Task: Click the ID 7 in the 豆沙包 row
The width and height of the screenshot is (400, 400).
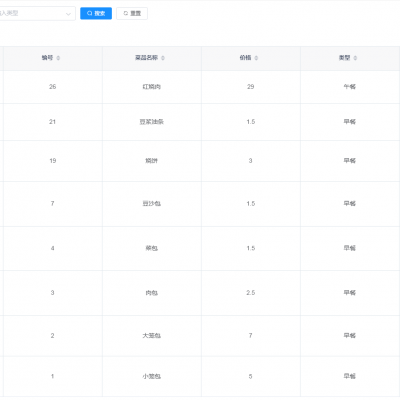Action: [52, 203]
